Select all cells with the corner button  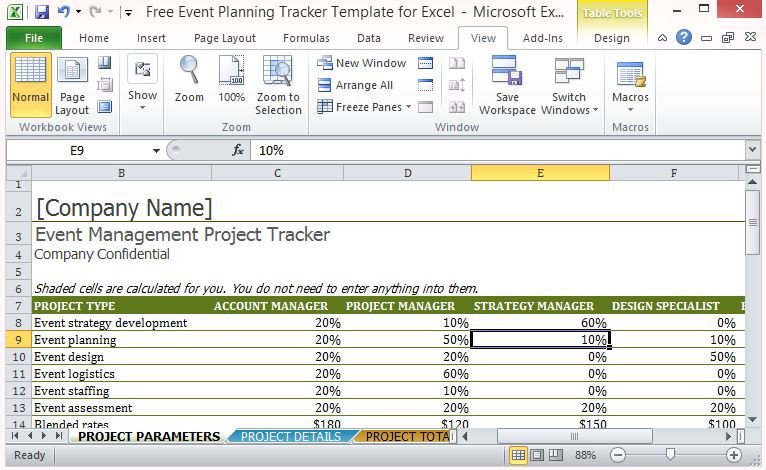[19, 173]
